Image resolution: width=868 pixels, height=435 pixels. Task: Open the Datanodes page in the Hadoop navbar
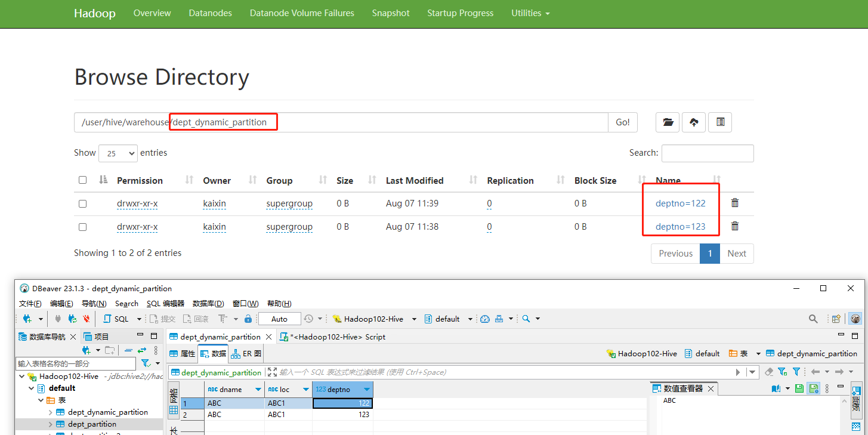[211, 13]
